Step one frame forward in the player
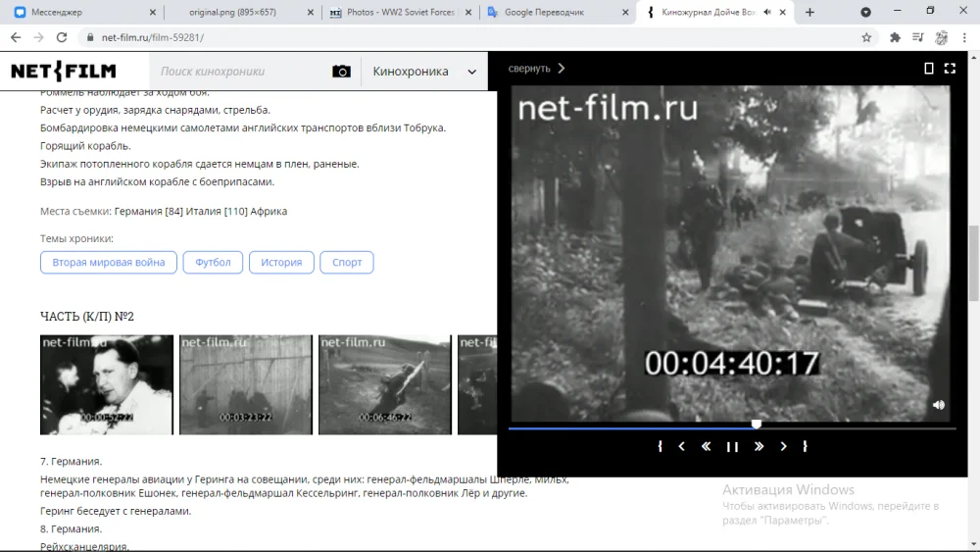The width and height of the screenshot is (980, 552). tap(783, 446)
